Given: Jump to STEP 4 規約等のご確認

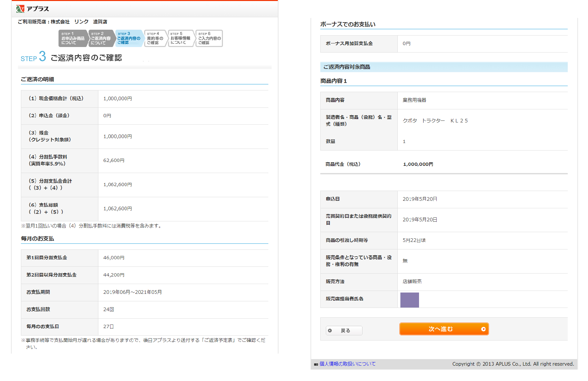Looking at the screenshot, I should [155, 39].
